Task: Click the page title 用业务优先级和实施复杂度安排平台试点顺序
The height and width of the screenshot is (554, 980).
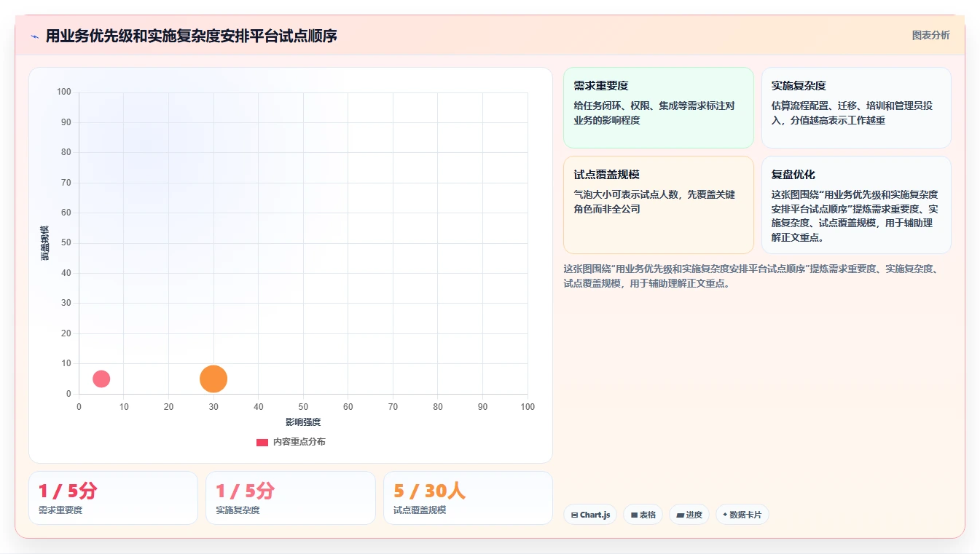Action: point(191,36)
